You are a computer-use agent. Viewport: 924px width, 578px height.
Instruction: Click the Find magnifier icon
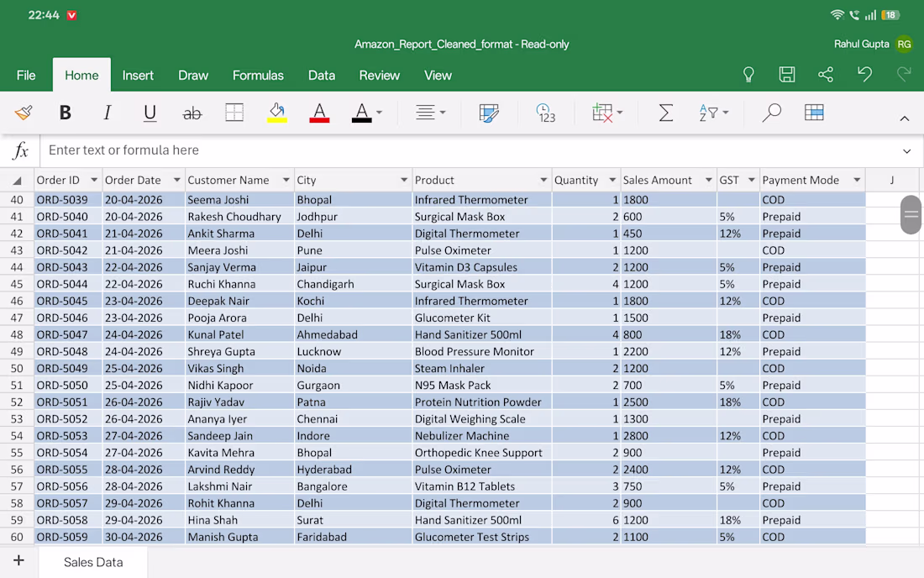coord(771,113)
